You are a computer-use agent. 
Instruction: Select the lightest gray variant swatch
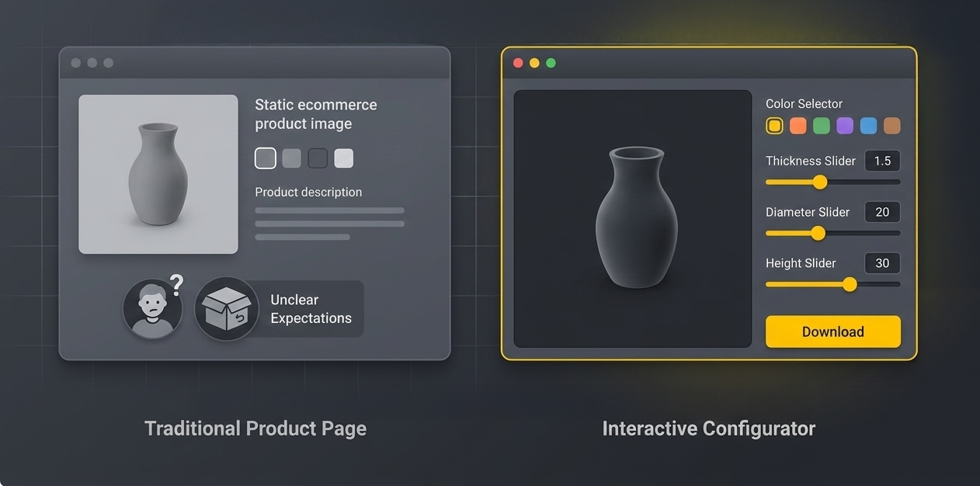tap(343, 158)
